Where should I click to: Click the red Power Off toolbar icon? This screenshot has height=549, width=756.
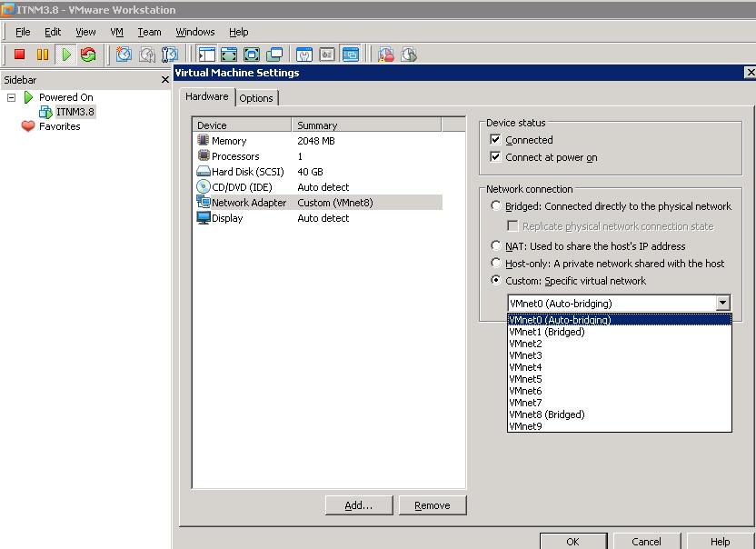click(19, 55)
